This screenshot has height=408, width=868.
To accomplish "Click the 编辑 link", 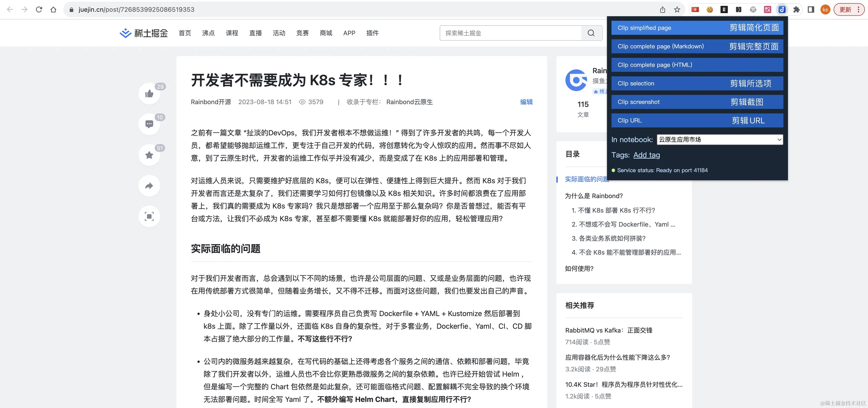I will click(x=526, y=102).
